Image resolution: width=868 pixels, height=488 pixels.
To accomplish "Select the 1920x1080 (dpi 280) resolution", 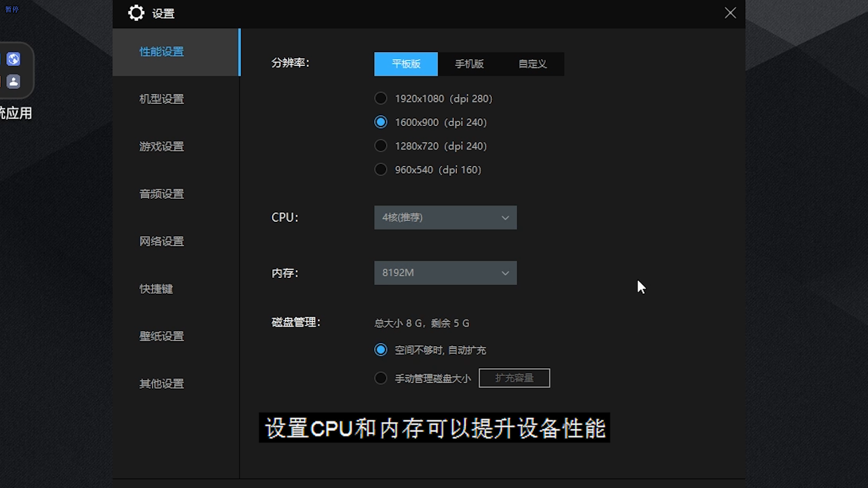I will tap(381, 98).
